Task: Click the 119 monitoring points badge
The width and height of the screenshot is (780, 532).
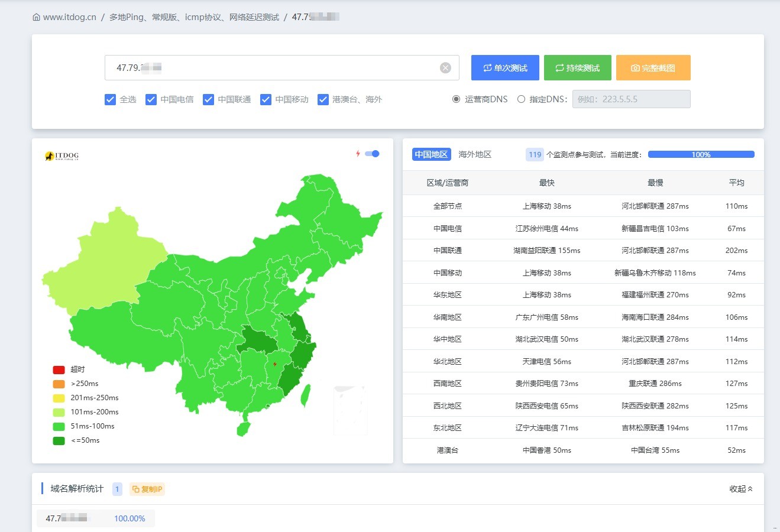Action: pos(535,154)
